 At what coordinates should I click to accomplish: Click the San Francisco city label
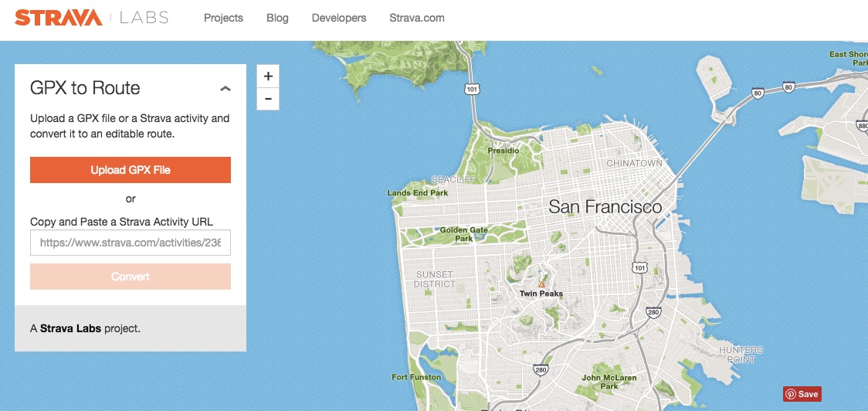pos(605,207)
